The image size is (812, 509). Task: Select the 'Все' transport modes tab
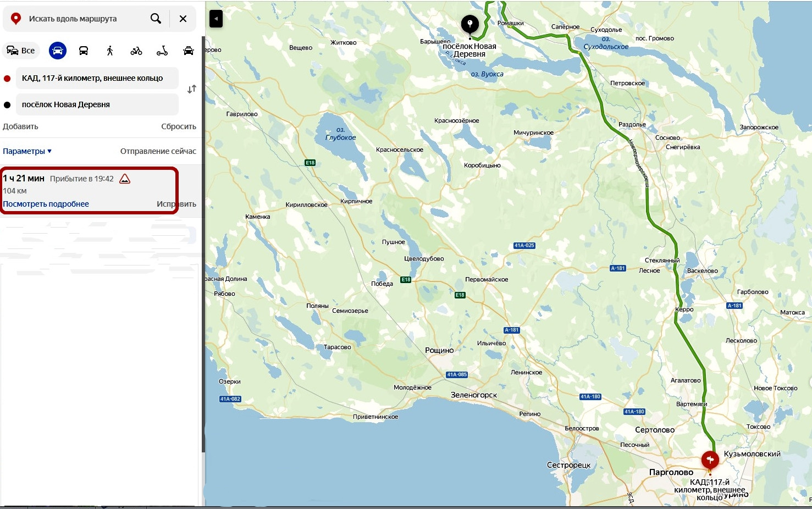pos(21,51)
